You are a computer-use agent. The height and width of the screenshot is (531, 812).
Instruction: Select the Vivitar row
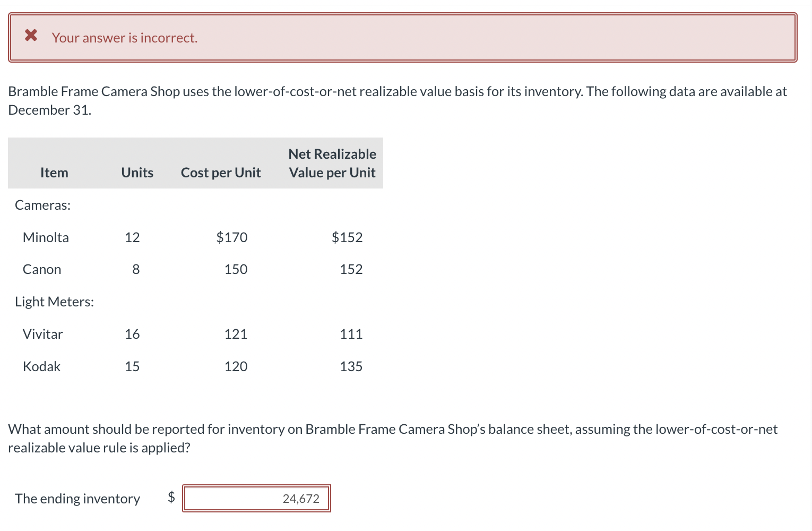coord(42,333)
